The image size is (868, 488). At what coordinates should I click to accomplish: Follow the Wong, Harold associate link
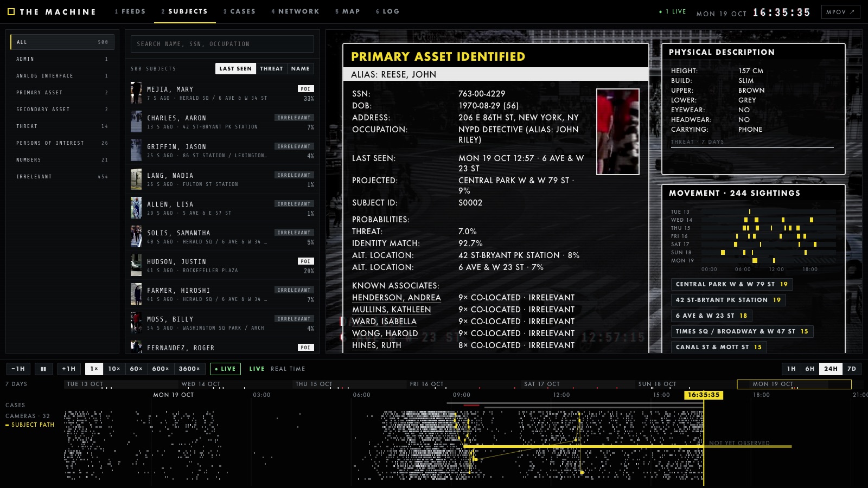coord(385,333)
